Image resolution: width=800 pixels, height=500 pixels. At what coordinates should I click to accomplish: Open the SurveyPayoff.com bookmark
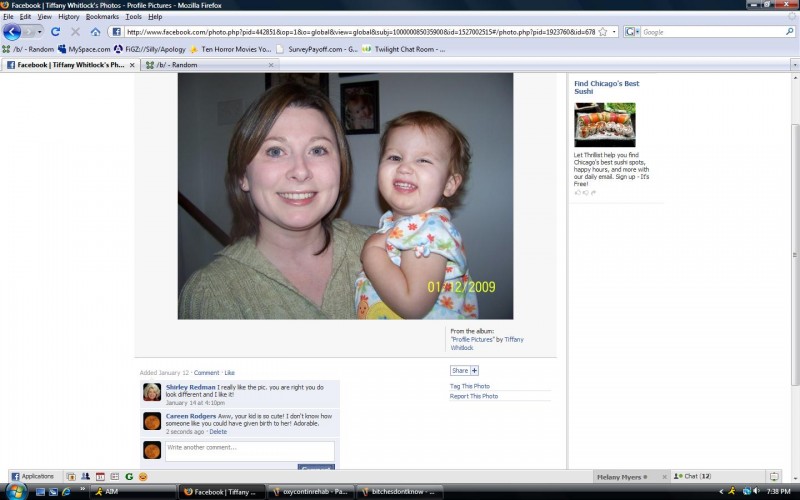point(317,49)
